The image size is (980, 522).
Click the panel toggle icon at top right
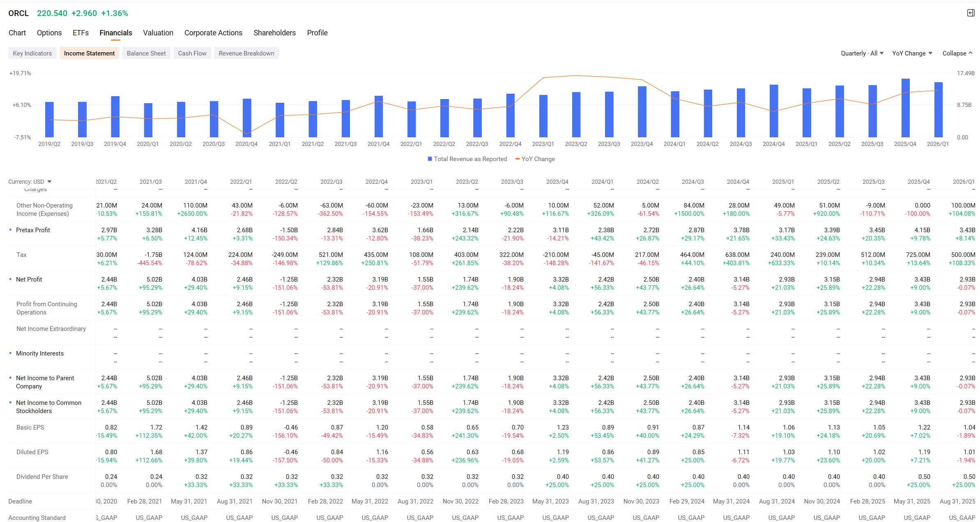971,13
